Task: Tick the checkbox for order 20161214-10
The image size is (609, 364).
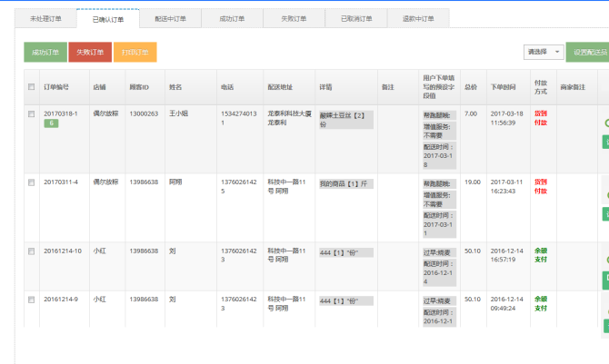Action: 31,251
